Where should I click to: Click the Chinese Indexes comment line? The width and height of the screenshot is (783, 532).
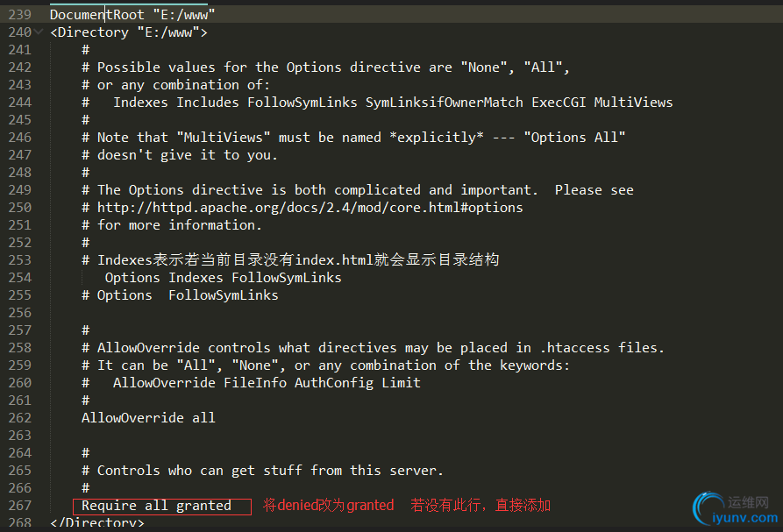290,260
